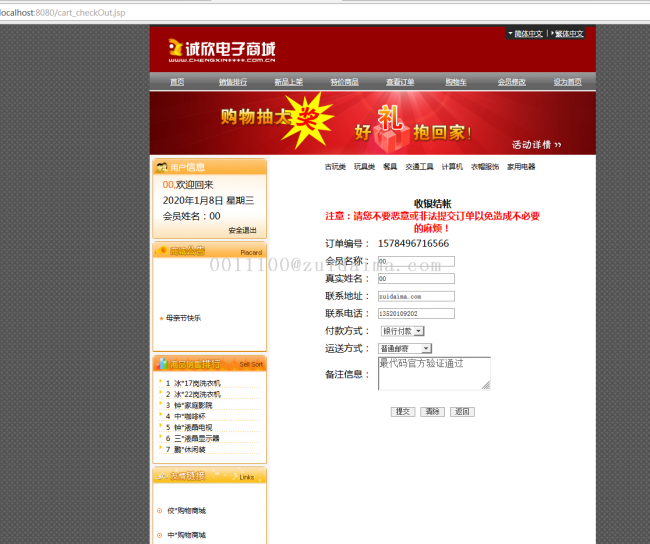Open the 付款方式 payment method dropdown
This screenshot has height=544, width=650.
click(x=402, y=331)
